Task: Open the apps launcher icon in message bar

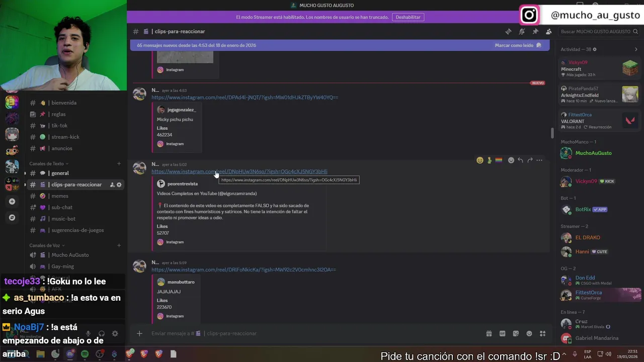Action: [543, 333]
